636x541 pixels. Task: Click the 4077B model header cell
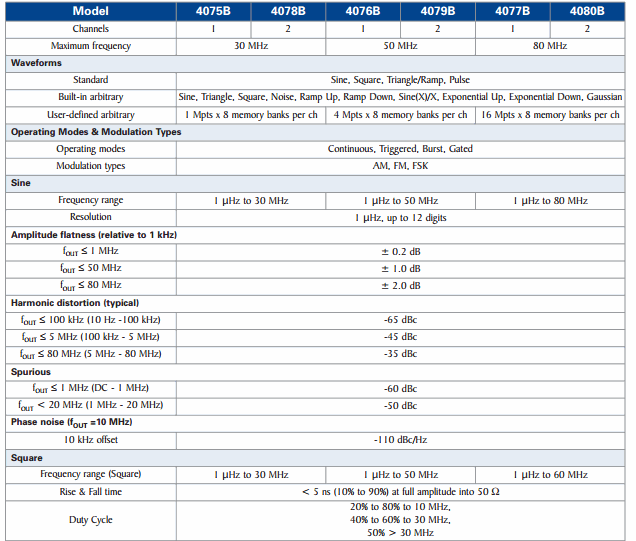pyautogui.click(x=512, y=12)
